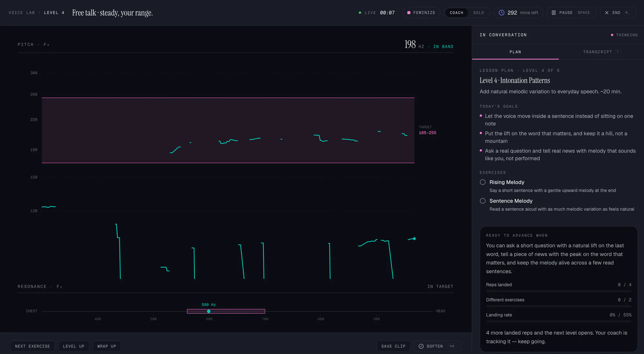644x354 pixels.
Task: Click the resonance slider teal handle
Action: coord(209,311)
